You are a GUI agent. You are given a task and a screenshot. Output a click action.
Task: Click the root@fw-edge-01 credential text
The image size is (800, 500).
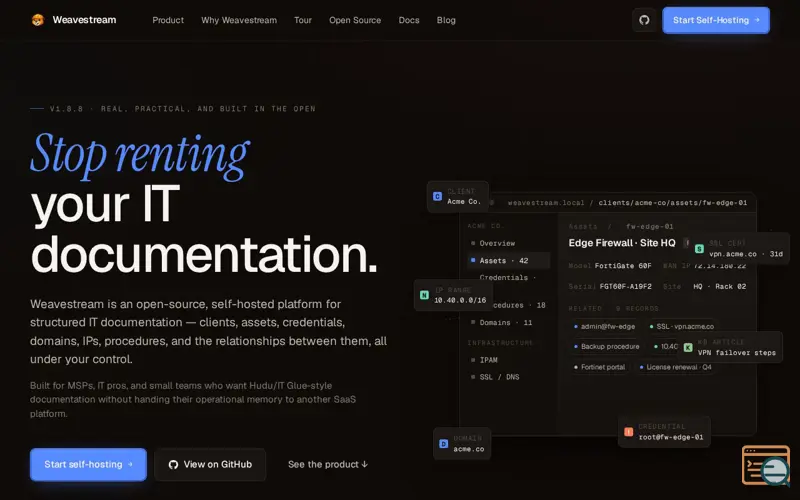671,437
